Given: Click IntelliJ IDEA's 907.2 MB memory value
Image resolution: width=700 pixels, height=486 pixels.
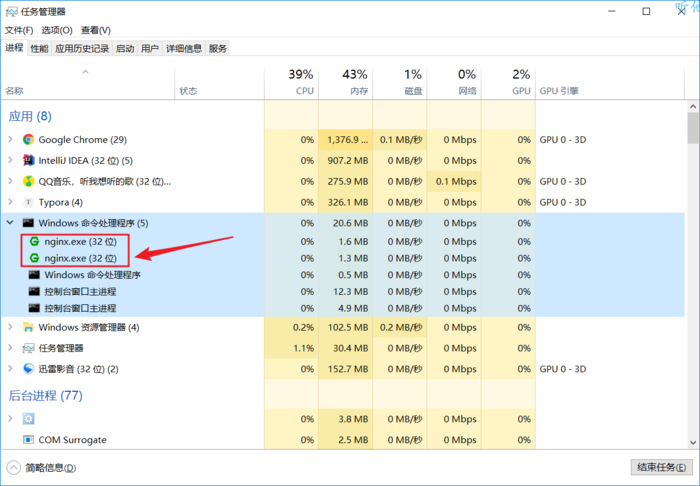Looking at the screenshot, I should point(348,161).
